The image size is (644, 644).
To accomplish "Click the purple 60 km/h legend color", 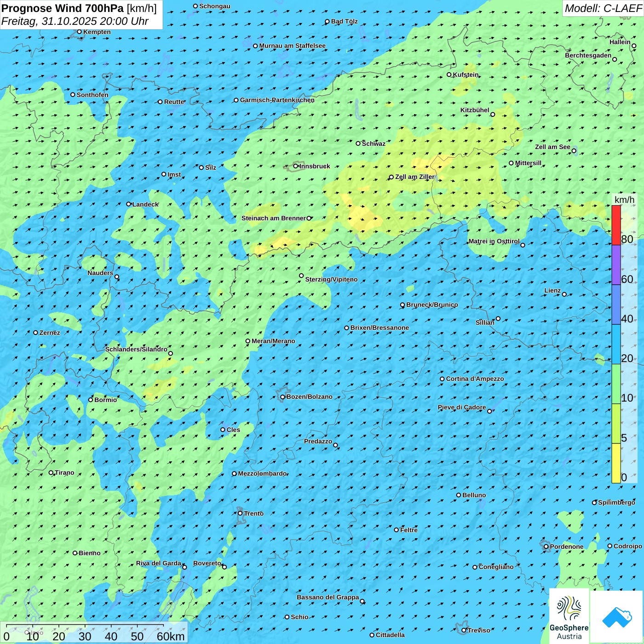I will point(616,265).
